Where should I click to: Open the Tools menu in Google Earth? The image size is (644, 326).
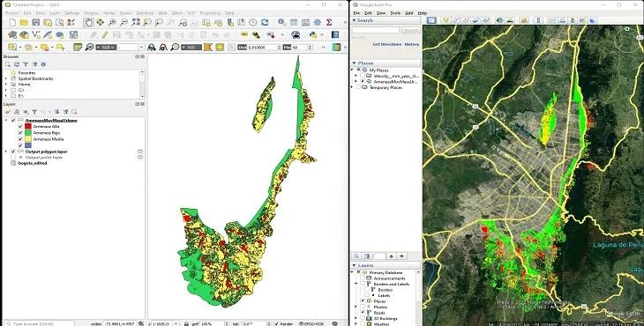pyautogui.click(x=395, y=13)
